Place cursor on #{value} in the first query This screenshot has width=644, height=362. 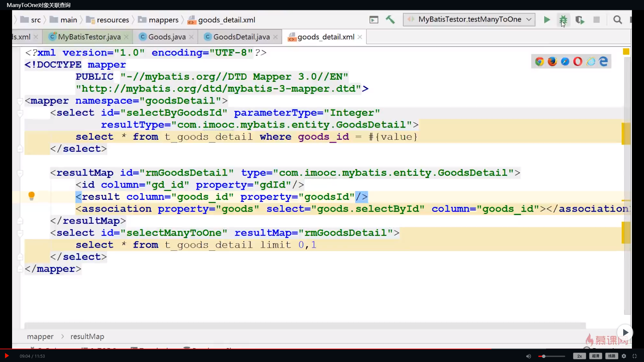pyautogui.click(x=393, y=137)
